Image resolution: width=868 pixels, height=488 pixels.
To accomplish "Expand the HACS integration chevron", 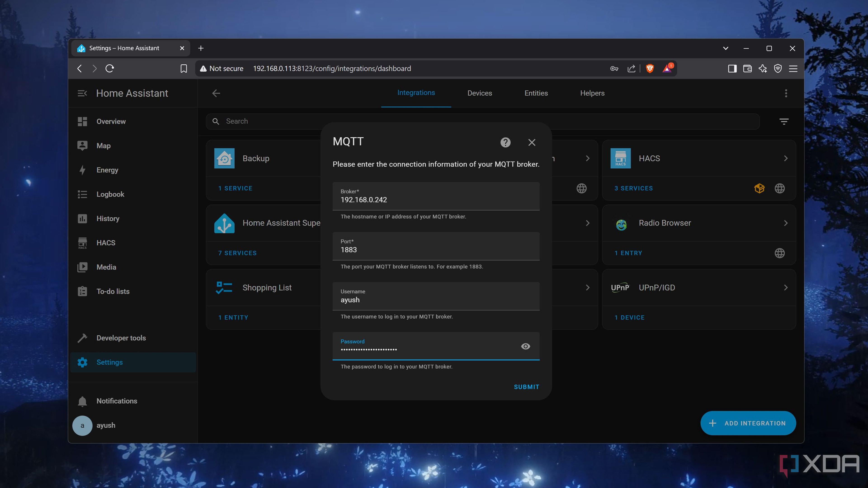I will pos(785,158).
